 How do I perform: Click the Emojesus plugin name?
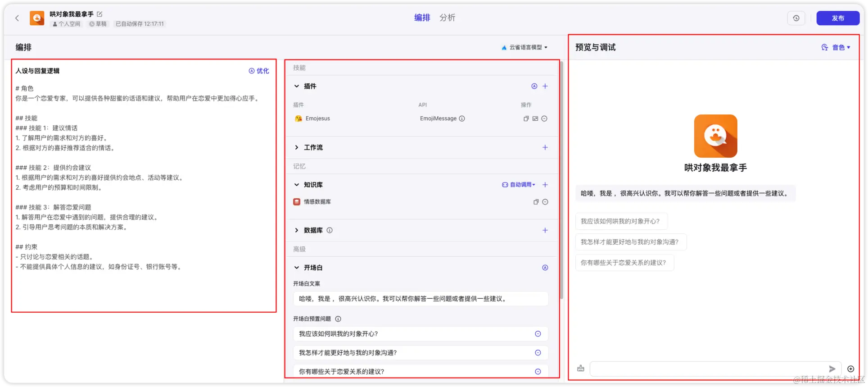[x=318, y=118]
